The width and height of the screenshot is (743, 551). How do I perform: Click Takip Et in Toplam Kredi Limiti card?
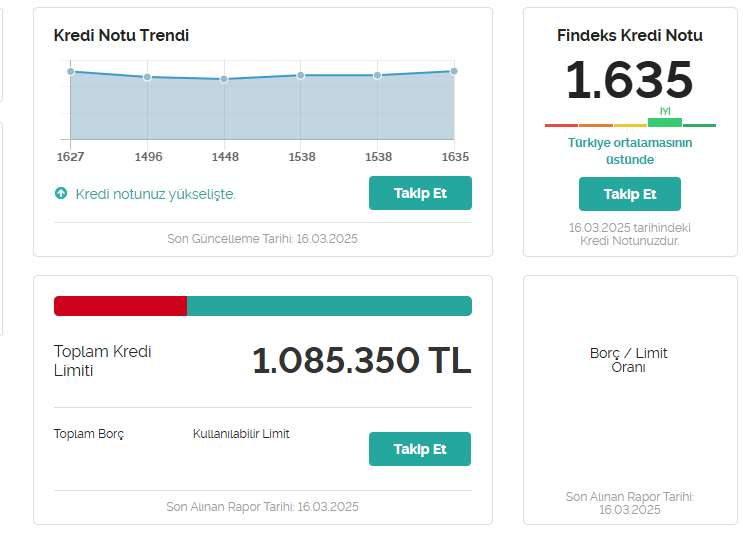(x=420, y=449)
